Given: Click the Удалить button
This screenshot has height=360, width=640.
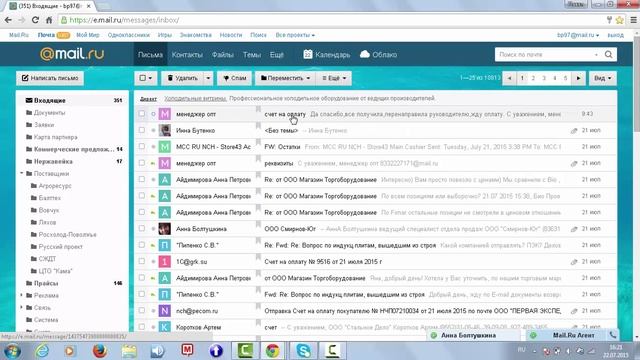Looking at the screenshot, I should click(182, 78).
